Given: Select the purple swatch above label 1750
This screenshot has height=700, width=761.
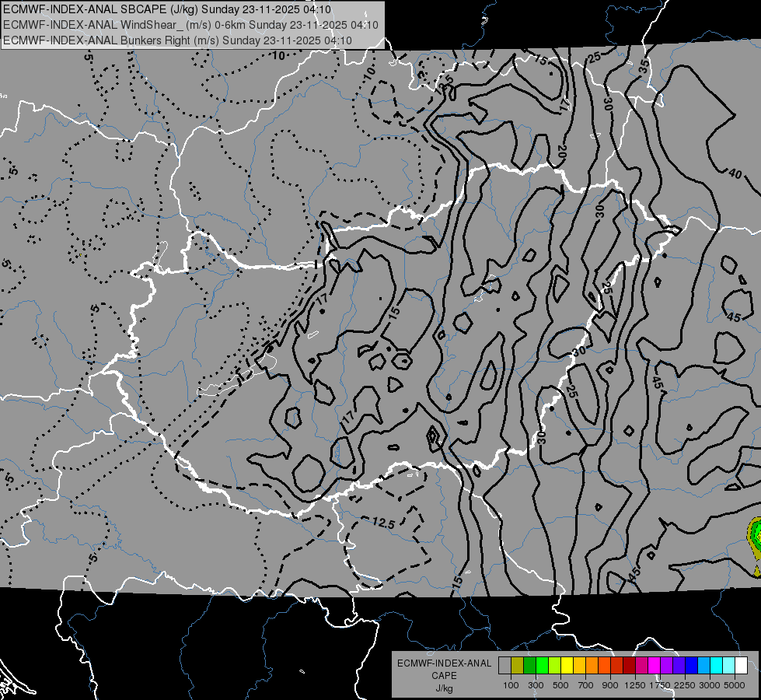Looking at the screenshot, I should [x=666, y=665].
